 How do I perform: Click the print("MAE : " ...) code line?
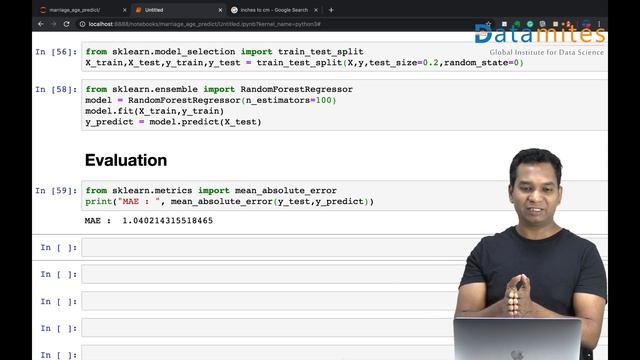click(229, 202)
